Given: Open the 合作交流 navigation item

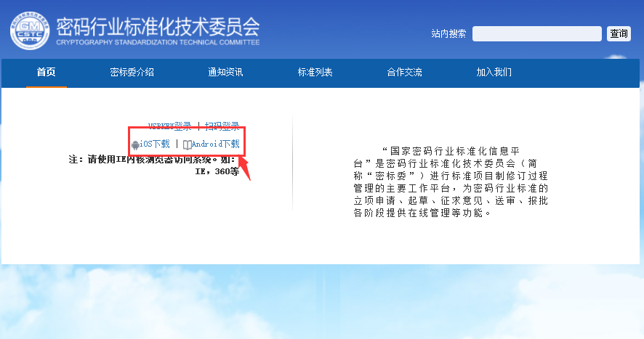Looking at the screenshot, I should (405, 73).
